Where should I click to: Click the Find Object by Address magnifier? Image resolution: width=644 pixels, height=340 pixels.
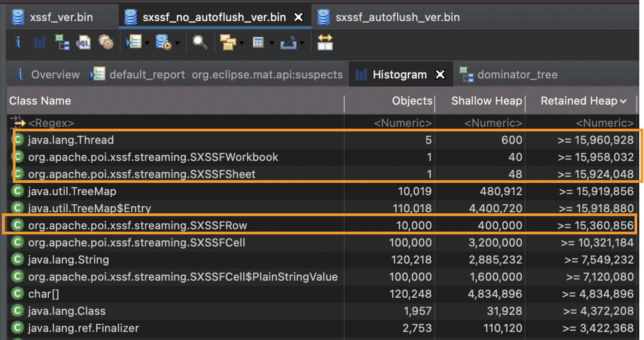(200, 43)
